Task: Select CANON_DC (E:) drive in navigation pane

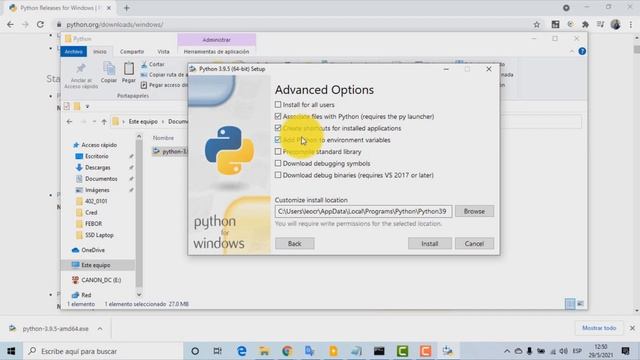Action: click(101, 280)
